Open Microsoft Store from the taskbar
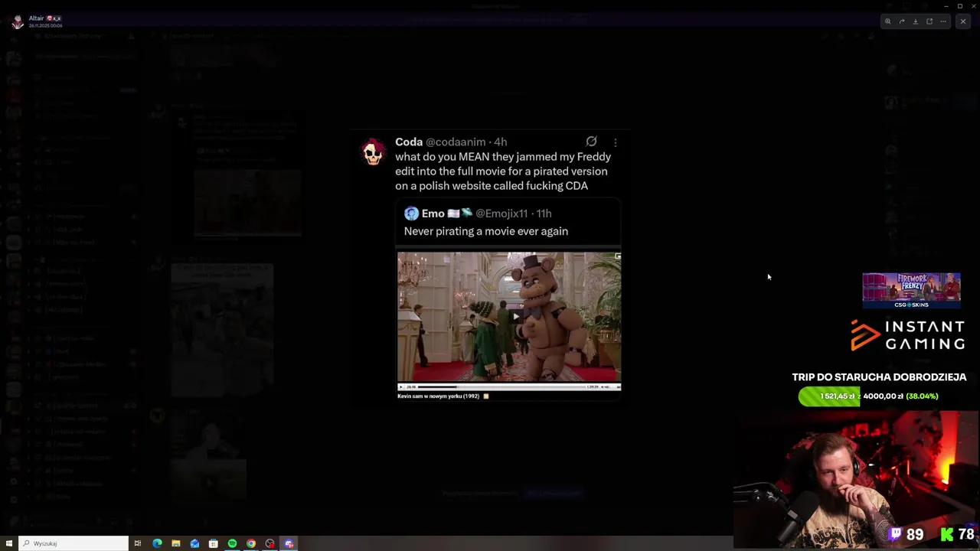This screenshot has width=980, height=551. [214, 543]
